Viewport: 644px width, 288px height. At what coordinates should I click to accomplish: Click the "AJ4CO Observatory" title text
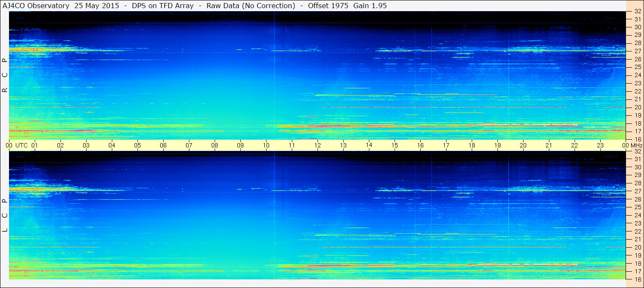point(36,6)
